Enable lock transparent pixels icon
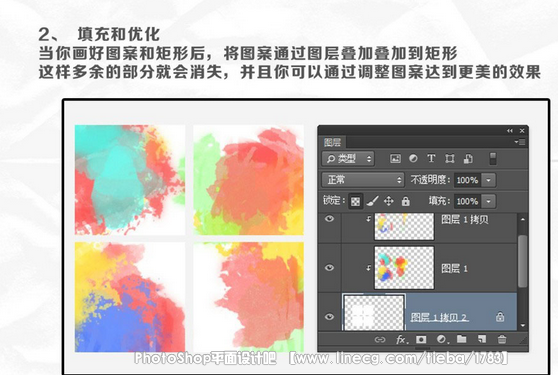Screen dimensions: 558x375 coord(355,201)
